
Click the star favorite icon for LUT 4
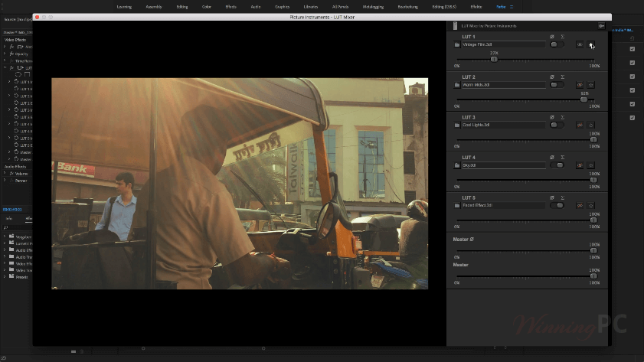click(x=591, y=165)
